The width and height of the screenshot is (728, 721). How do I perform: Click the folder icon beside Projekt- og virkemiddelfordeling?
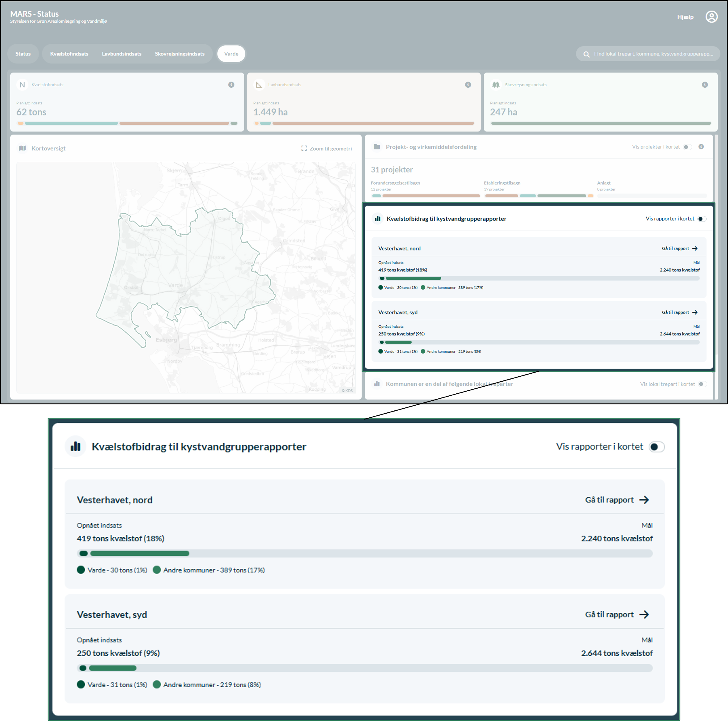tap(377, 147)
